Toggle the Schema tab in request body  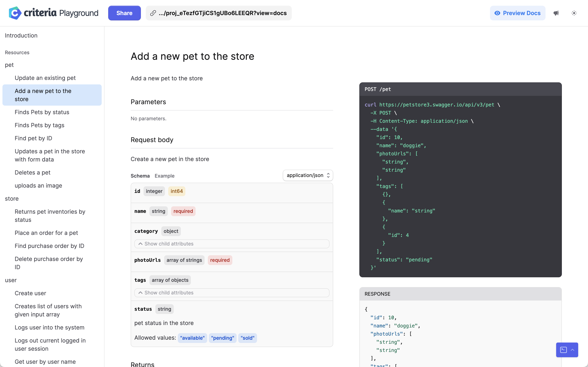[x=140, y=176]
